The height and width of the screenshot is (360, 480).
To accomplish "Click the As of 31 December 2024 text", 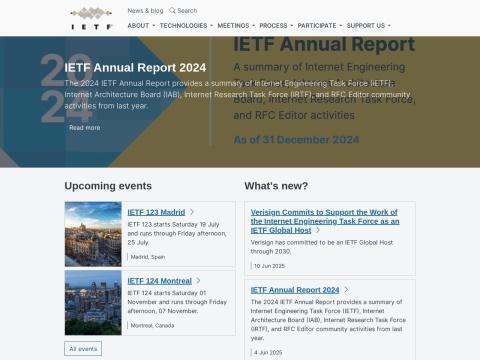I will 296,140.
